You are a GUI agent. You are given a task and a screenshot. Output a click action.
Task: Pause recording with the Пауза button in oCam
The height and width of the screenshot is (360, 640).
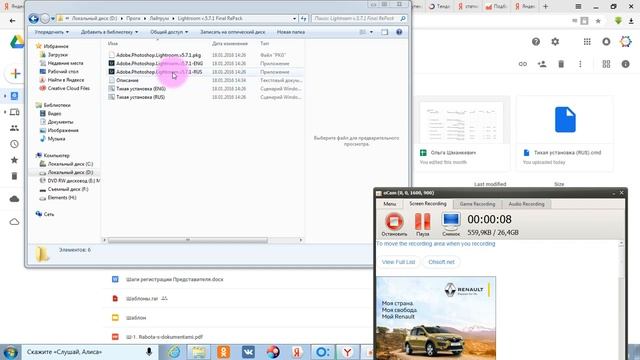coord(422,224)
